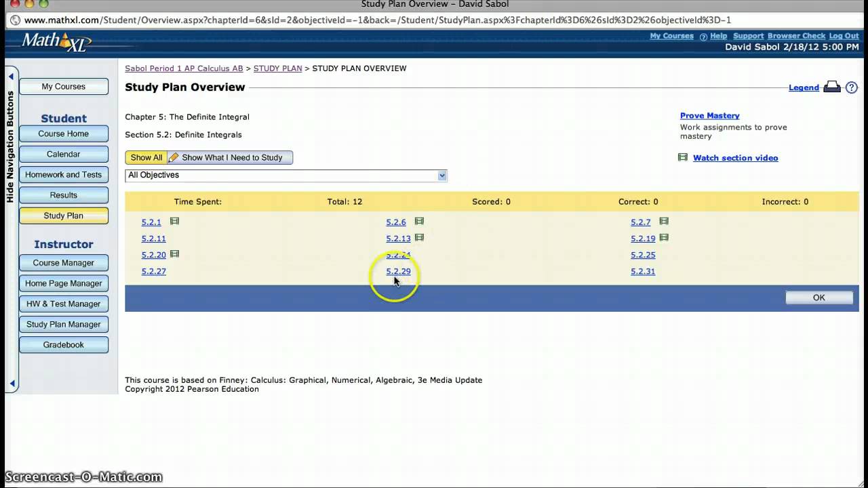Click the print icon next to Legend
This screenshot has width=868, height=488.
[831, 87]
